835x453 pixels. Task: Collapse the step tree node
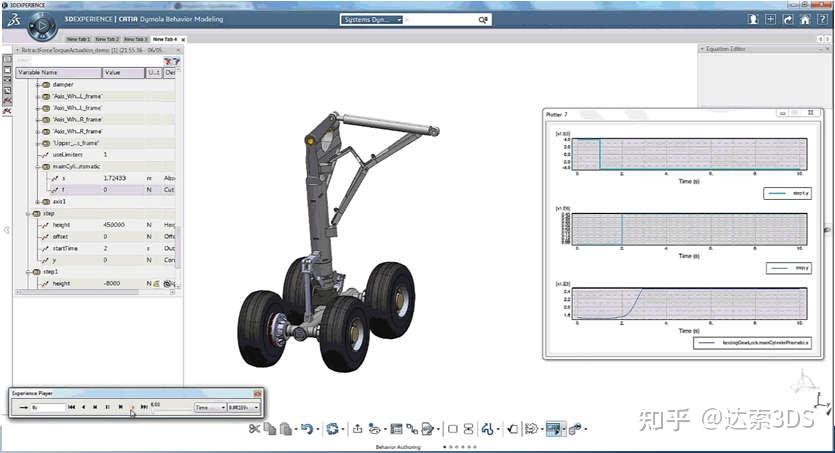29,213
